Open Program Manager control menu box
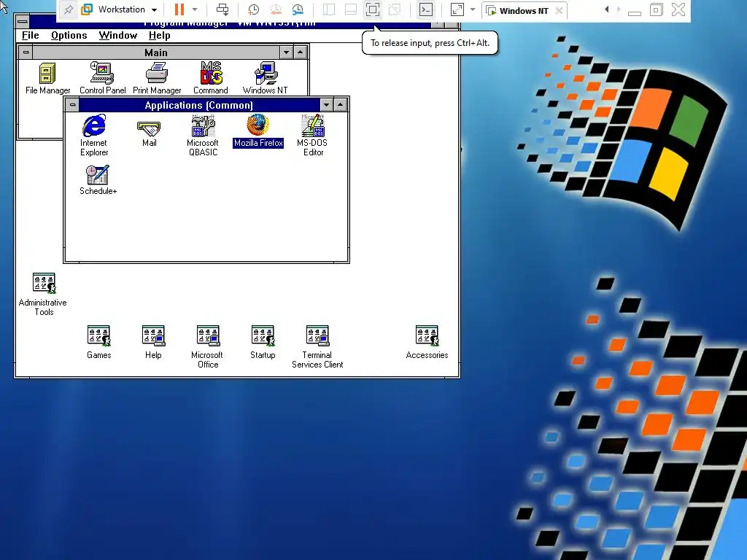Viewport: 747px width, 560px height. (x=23, y=21)
